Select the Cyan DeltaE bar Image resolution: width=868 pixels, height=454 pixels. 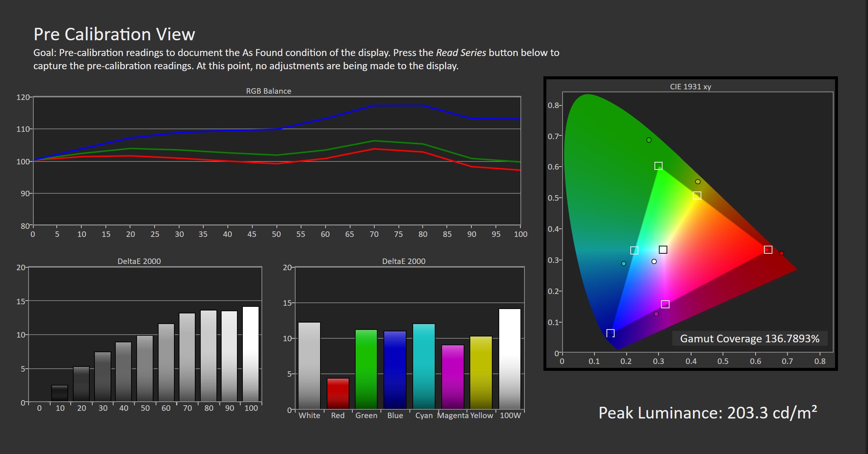424,366
